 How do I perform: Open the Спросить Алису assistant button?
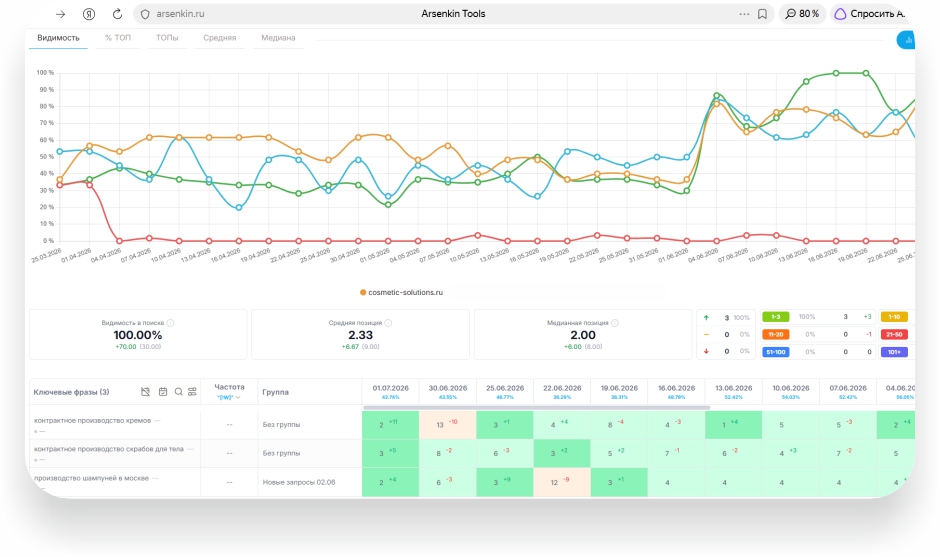click(x=870, y=14)
